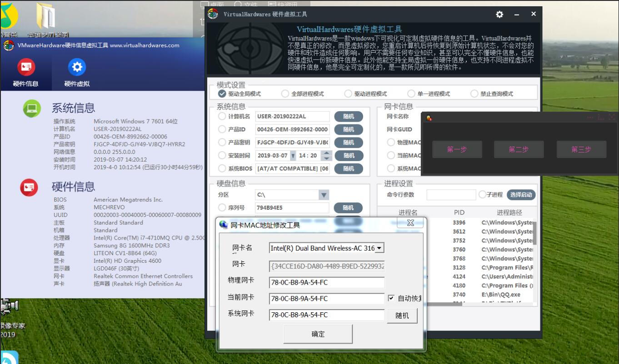Click the 第二步 button
This screenshot has height=364, width=619.
[519, 149]
